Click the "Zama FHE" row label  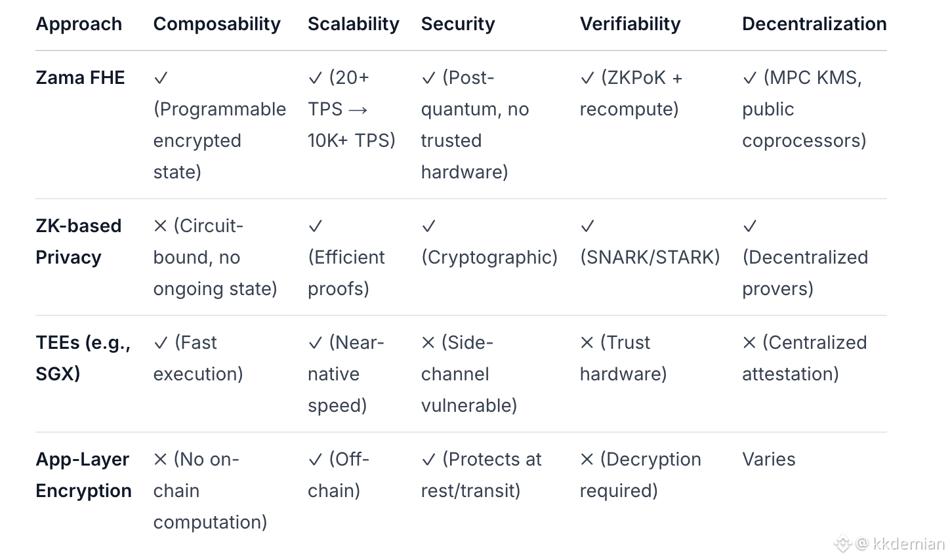click(x=80, y=78)
